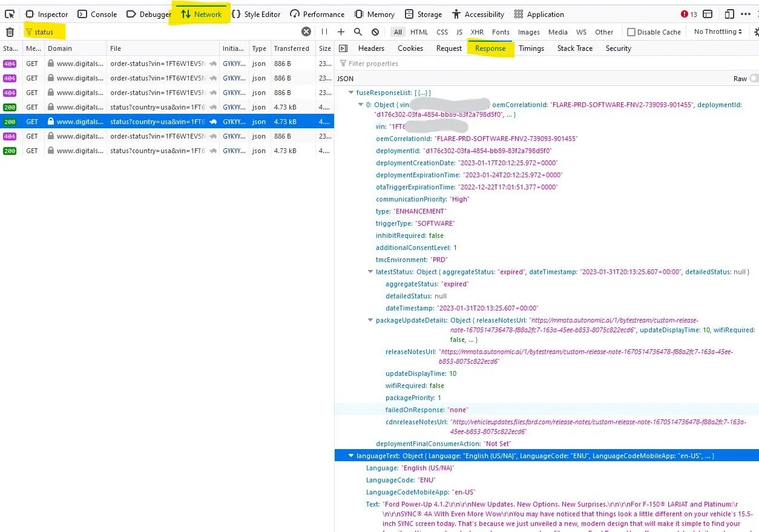Filter requests by All
The height and width of the screenshot is (532, 759).
397,32
